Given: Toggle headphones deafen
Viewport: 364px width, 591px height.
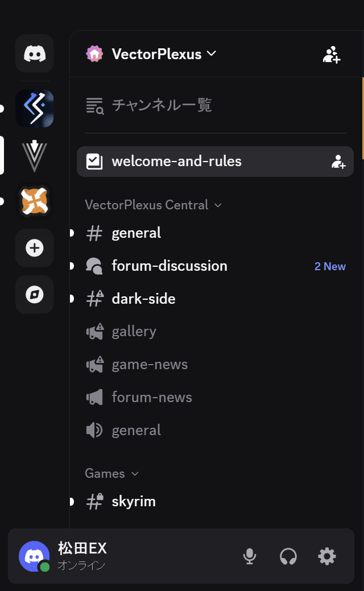Looking at the screenshot, I should point(288,556).
